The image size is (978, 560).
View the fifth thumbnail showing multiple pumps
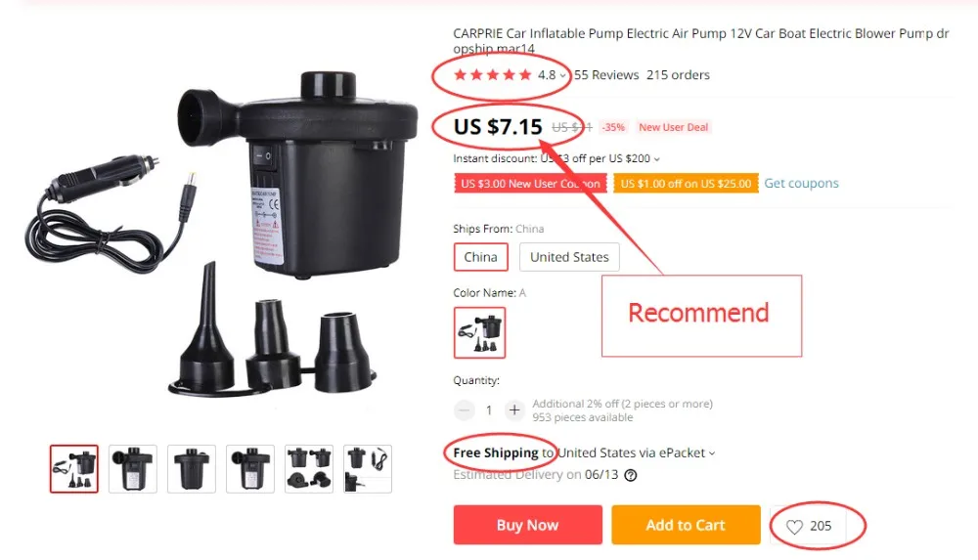[309, 469]
